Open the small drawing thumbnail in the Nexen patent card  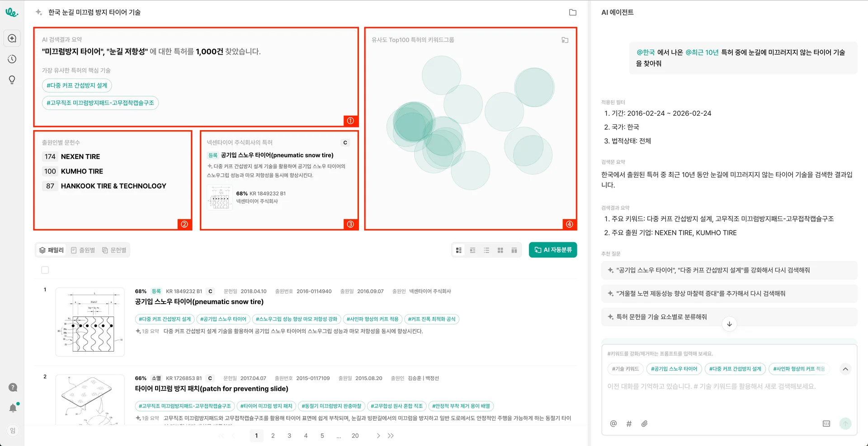tap(220, 197)
